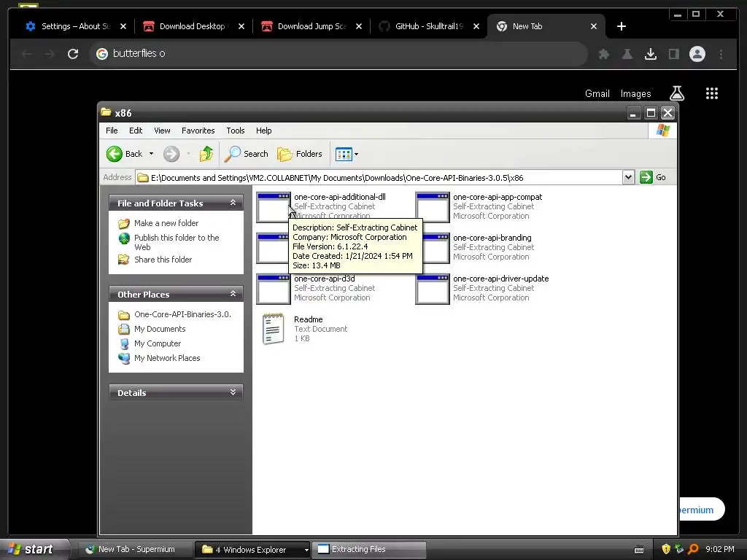Open the browser profile avatar
The width and height of the screenshot is (747, 560).
[697, 54]
